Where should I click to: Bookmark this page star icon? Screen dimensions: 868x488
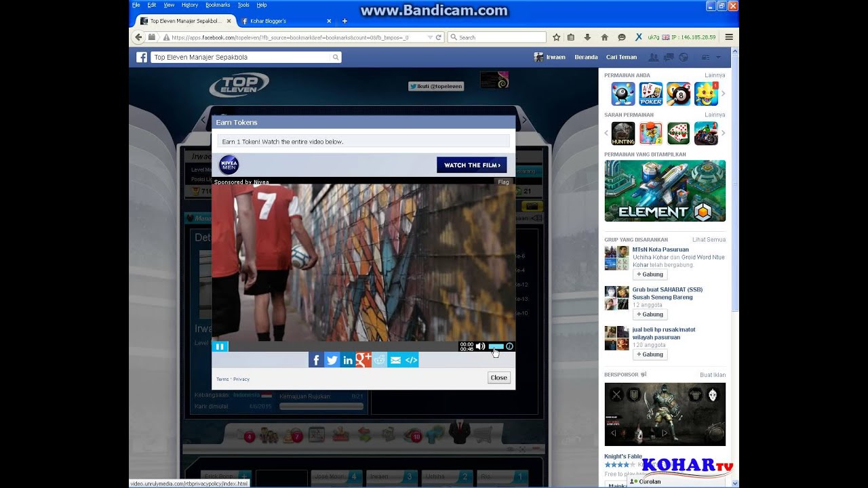coord(557,37)
